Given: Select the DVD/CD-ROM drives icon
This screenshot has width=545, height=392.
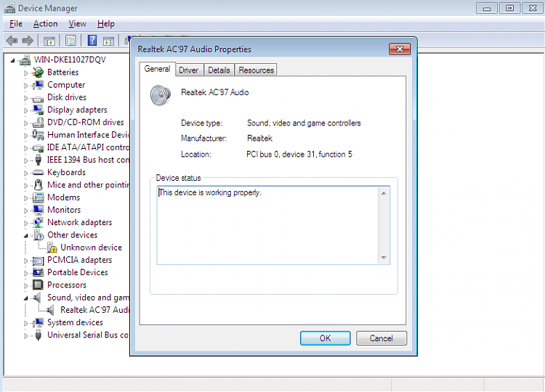Looking at the screenshot, I should pyautogui.click(x=38, y=122).
